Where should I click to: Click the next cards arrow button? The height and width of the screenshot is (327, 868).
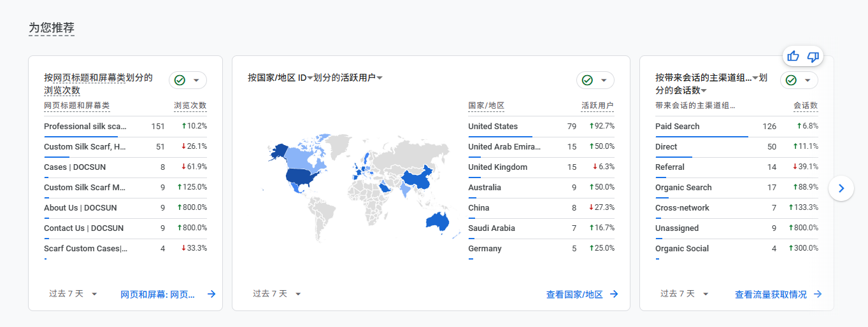[x=841, y=188]
